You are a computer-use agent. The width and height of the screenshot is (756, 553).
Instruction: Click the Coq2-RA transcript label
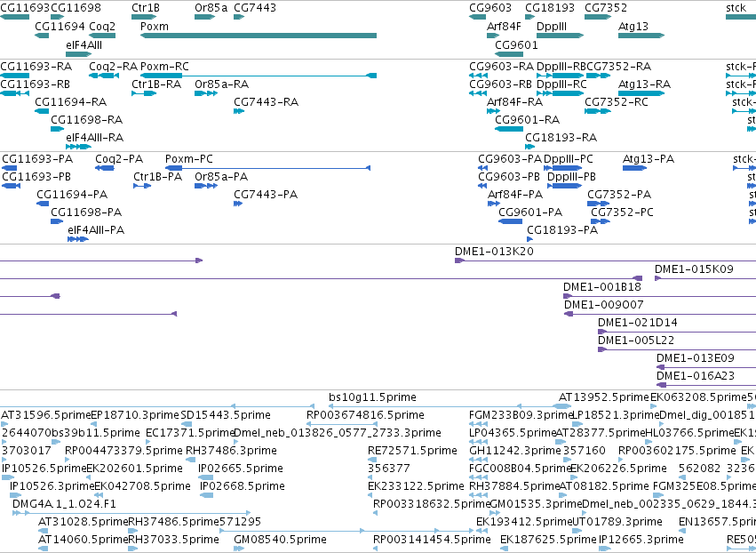pyautogui.click(x=114, y=66)
